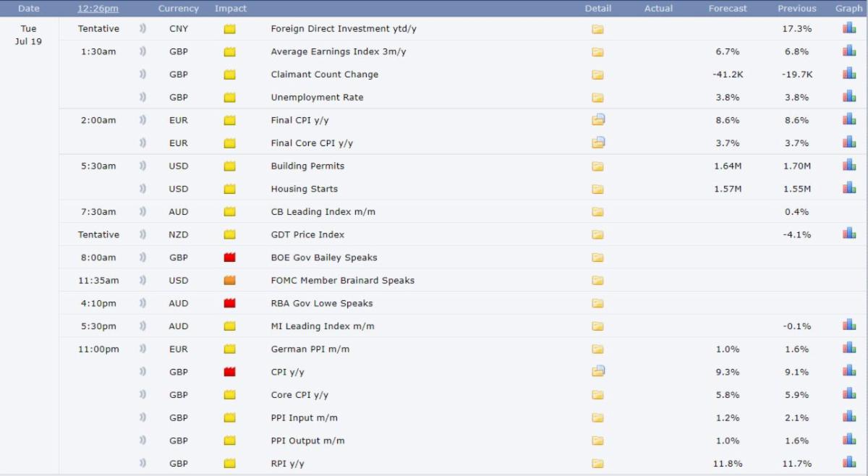Click red high impact icon for BOE Gov Bailey Speaks
Screen dimensions: 868x476
click(230, 258)
